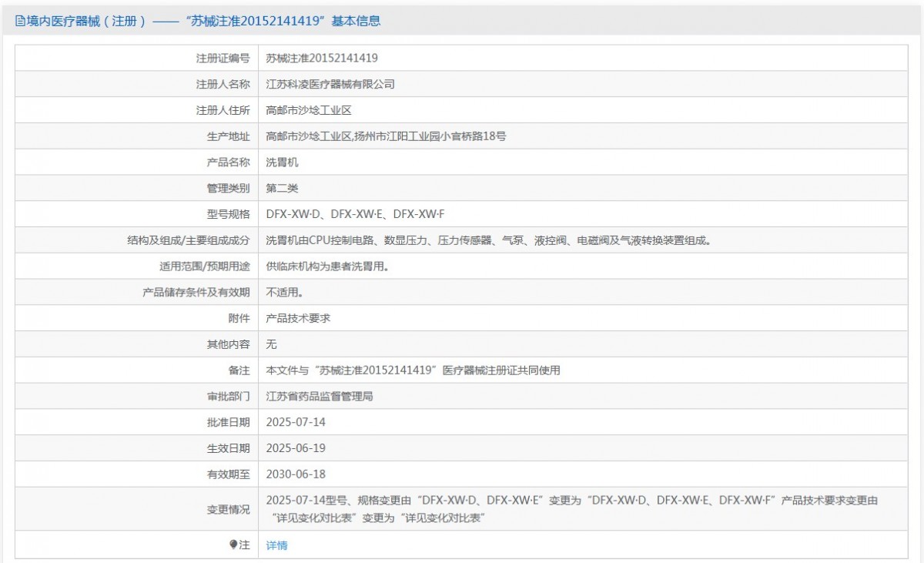The width and height of the screenshot is (924, 563).
Task: Click the expiry date 2030-06-18
Action: click(296, 474)
